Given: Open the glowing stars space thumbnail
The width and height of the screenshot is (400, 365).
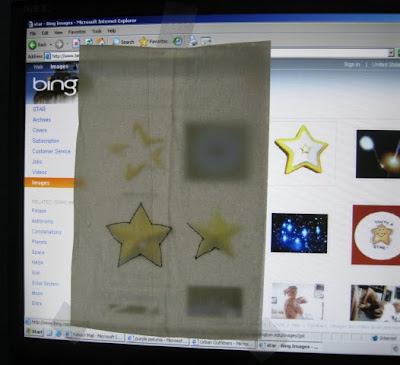Looking at the screenshot, I should click(378, 154).
